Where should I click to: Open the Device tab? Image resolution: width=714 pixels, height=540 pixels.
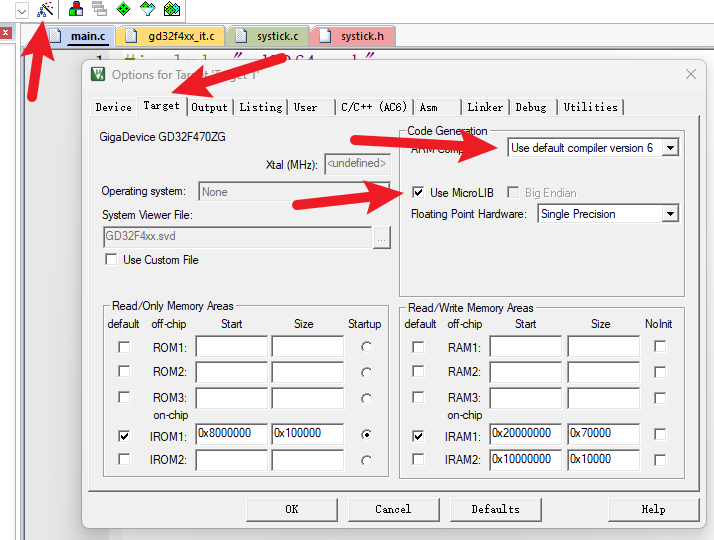click(113, 107)
